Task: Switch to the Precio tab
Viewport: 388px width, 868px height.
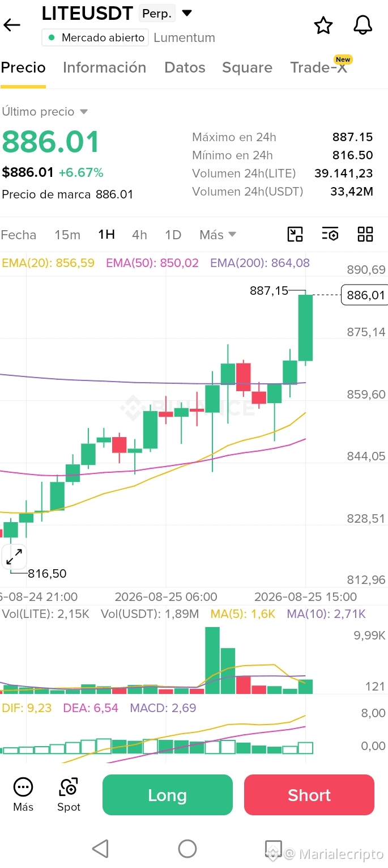Action: [23, 68]
